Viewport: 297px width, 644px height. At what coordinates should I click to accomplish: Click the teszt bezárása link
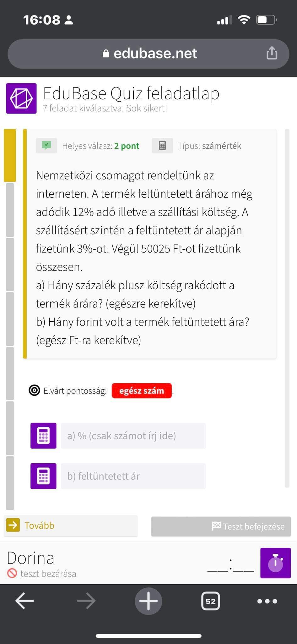pos(48,574)
